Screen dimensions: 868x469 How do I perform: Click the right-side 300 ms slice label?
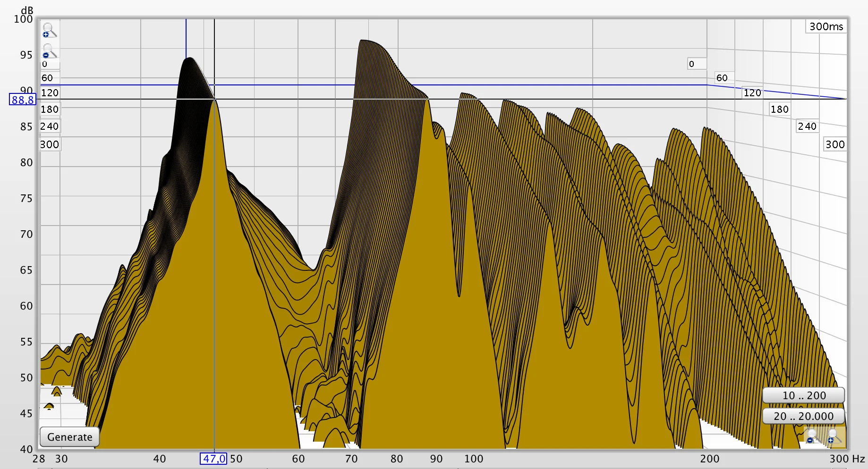[835, 144]
